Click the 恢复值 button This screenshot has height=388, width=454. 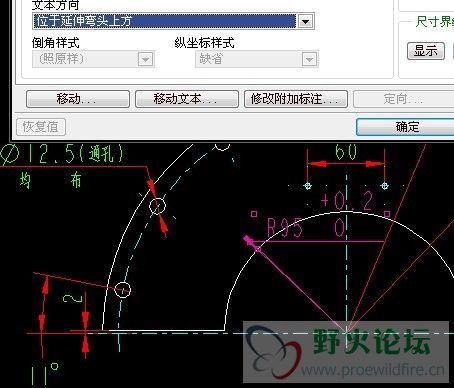41,127
